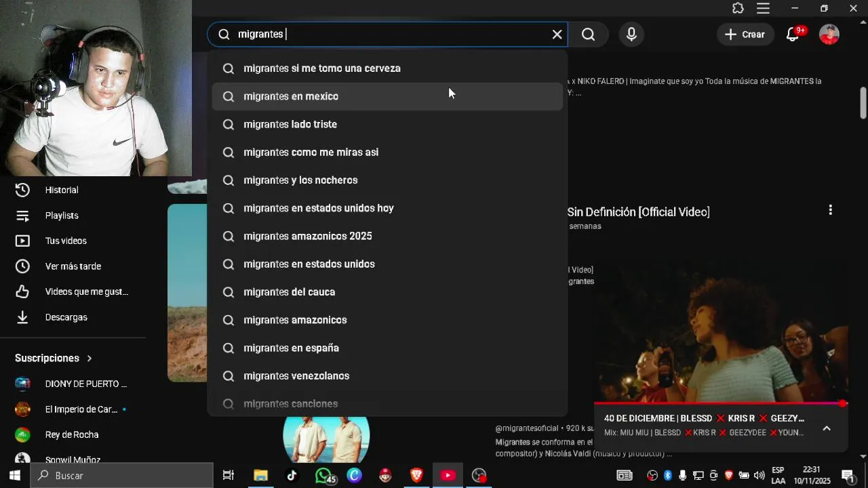This screenshot has height=488, width=868.
Task: Open Brave browser from taskbar
Action: pos(416,475)
